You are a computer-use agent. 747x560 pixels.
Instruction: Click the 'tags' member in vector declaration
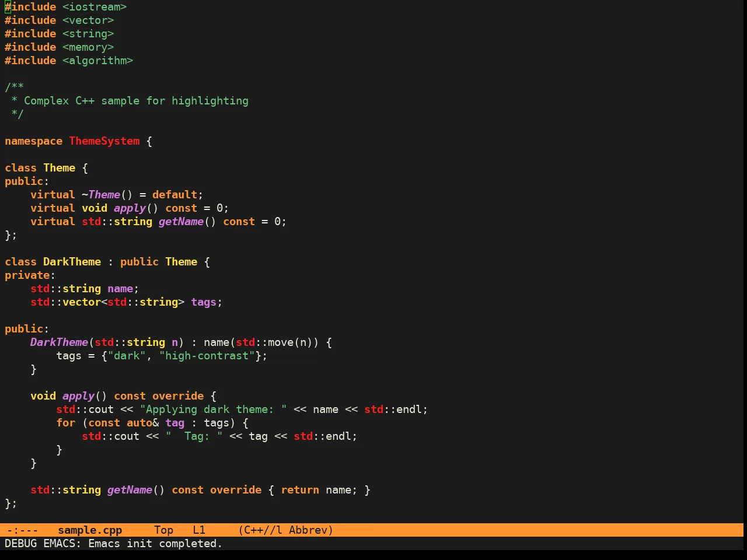click(x=204, y=302)
